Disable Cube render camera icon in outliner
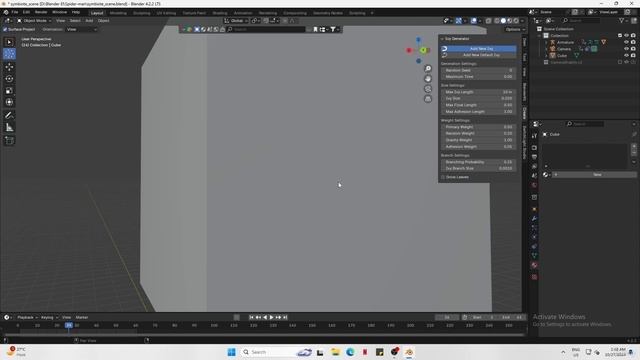 pyautogui.click(x=633, y=56)
